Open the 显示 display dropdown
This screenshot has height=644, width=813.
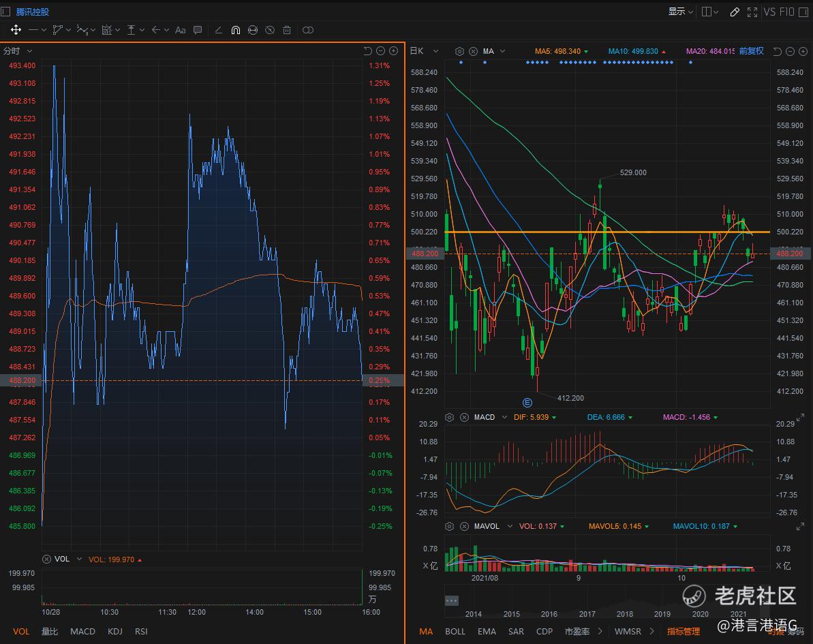pyautogui.click(x=680, y=12)
